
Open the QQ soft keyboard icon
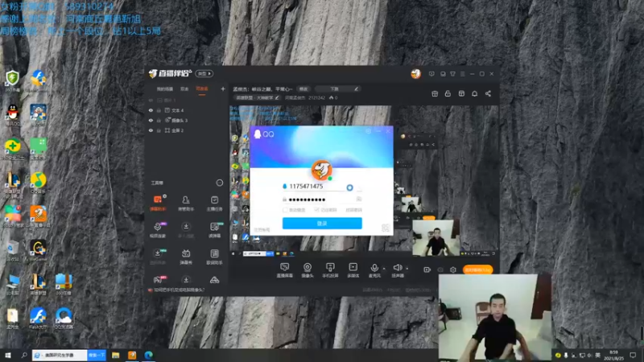(358, 199)
